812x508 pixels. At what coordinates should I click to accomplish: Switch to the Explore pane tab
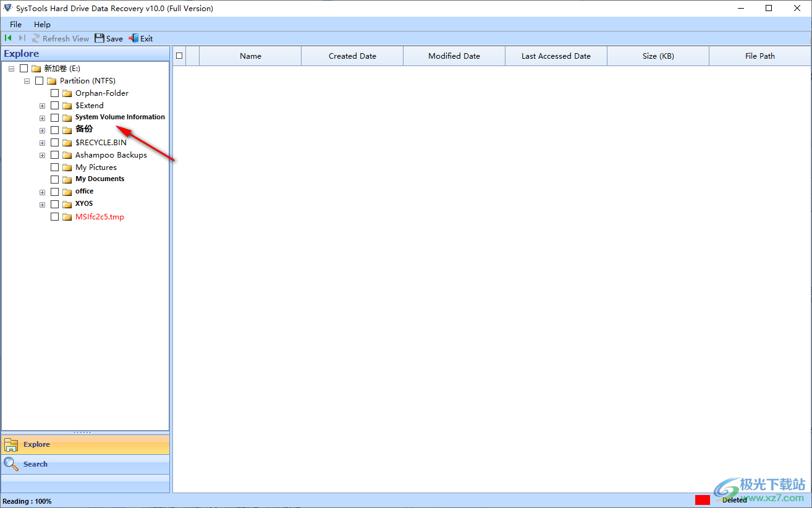(85, 444)
